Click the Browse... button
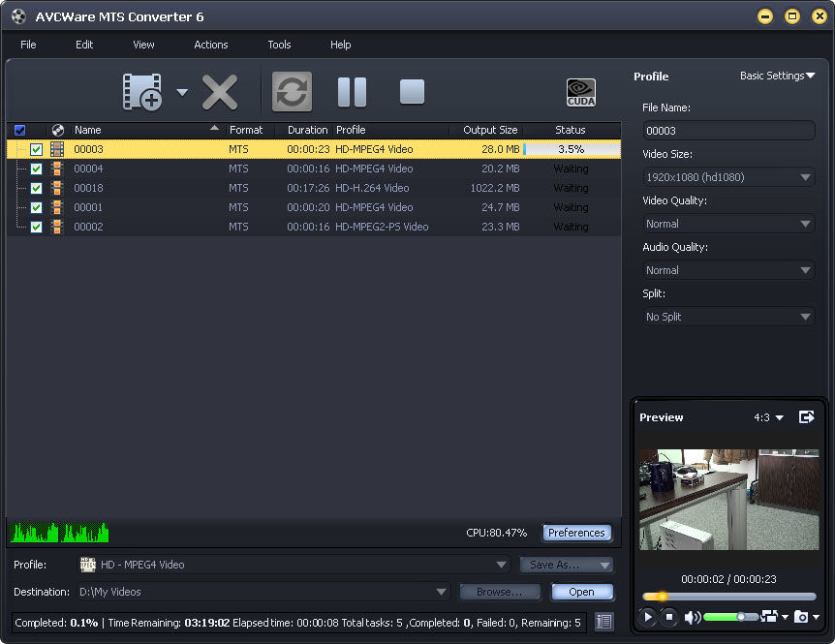The width and height of the screenshot is (835, 644). [500, 592]
